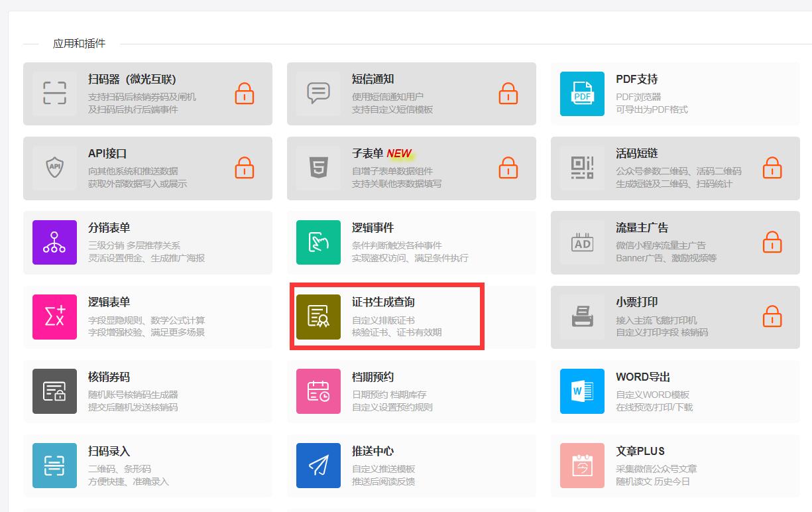Screen dimensions: 812x512
Task: Click description 日期预约 档期库存
Action: 389,395
